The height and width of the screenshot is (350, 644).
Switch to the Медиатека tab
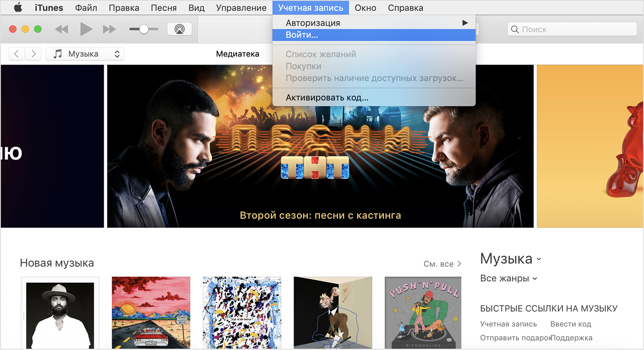[237, 54]
